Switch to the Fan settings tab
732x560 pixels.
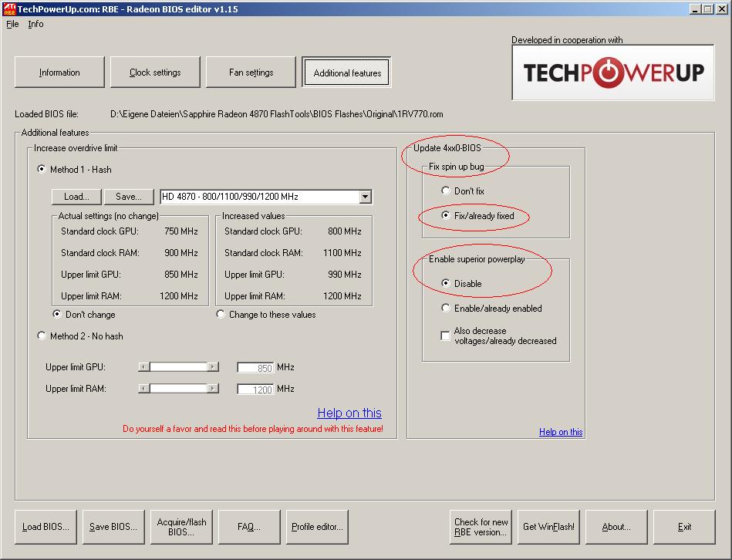click(251, 73)
